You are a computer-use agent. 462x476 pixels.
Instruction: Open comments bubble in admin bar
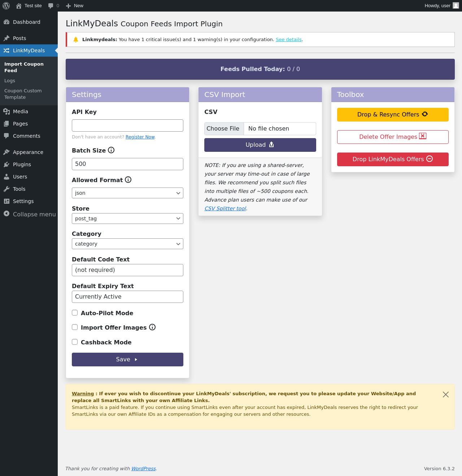point(51,6)
